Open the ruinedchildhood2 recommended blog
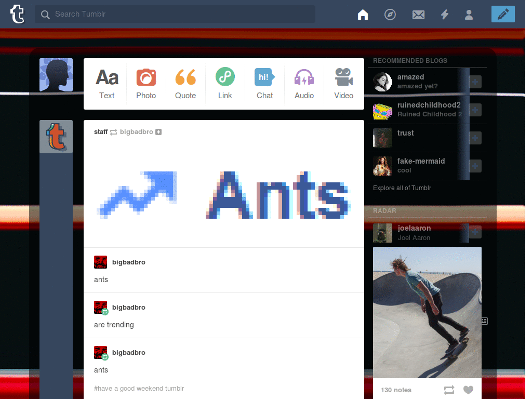Viewport: 532px width, 399px height. coord(429,105)
